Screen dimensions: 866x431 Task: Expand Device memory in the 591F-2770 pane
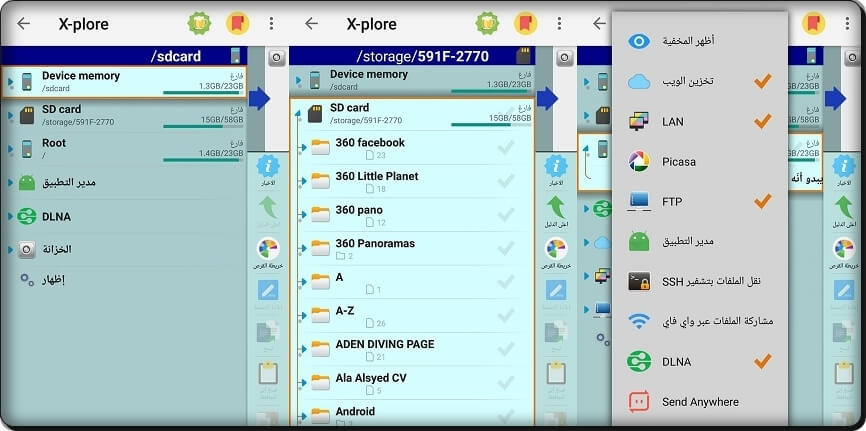pyautogui.click(x=298, y=81)
